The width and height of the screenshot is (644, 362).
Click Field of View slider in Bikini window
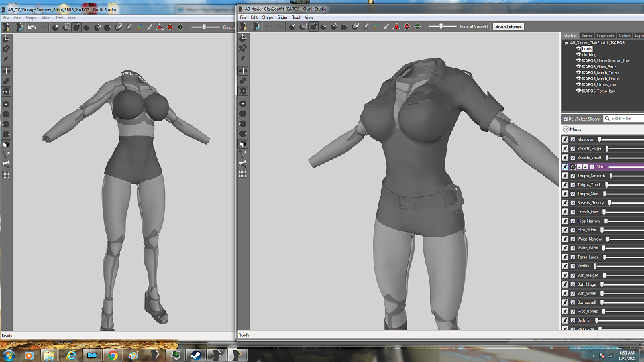205,27
